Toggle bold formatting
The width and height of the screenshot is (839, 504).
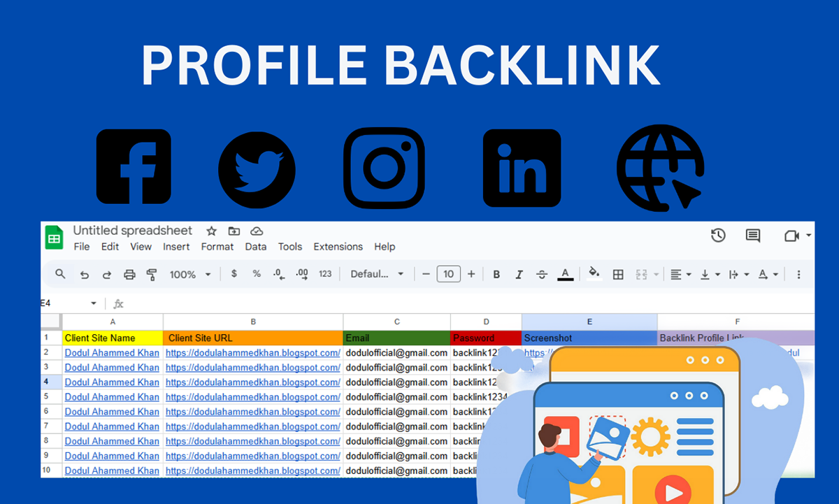click(x=496, y=274)
